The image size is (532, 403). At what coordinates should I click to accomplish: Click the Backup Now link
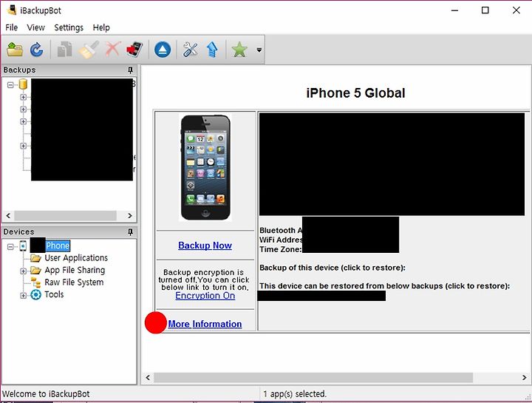click(x=205, y=245)
